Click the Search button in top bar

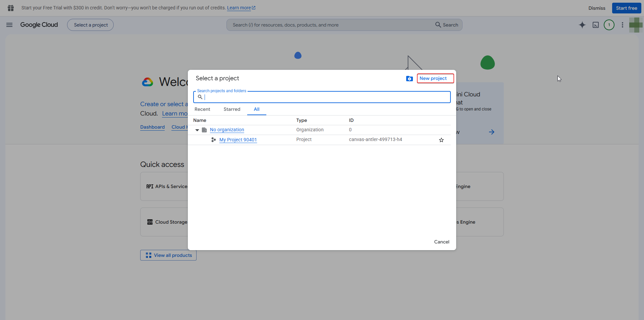(447, 25)
